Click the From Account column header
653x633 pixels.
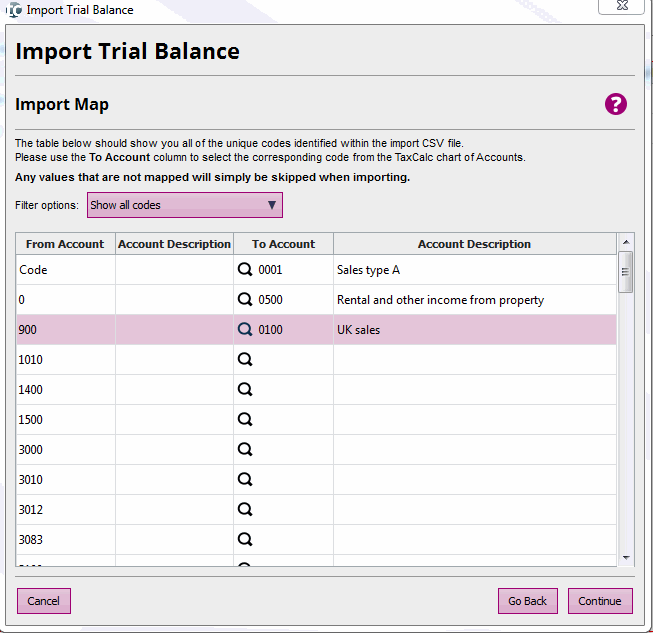[65, 244]
